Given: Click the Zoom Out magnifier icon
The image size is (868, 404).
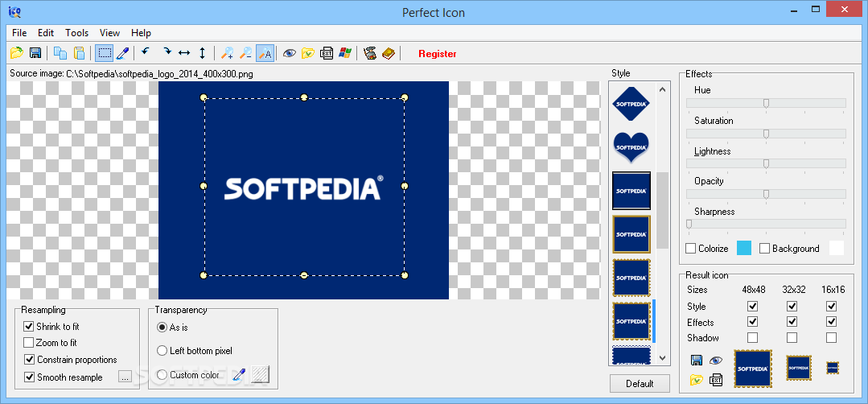Looking at the screenshot, I should pos(246,53).
